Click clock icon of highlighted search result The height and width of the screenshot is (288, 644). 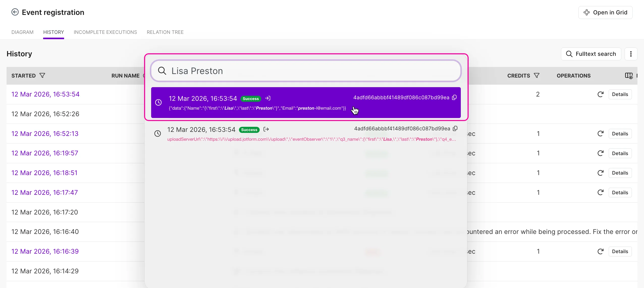pyautogui.click(x=158, y=102)
